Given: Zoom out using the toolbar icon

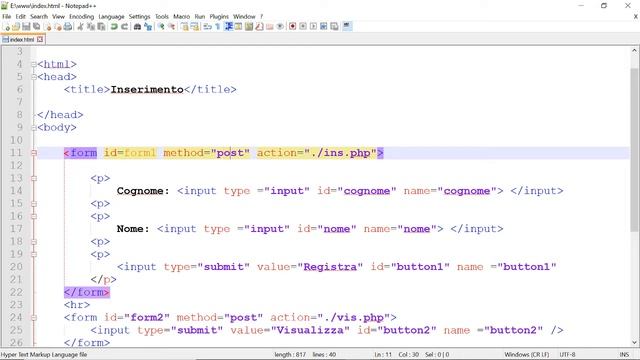Looking at the screenshot, I should 172,27.
